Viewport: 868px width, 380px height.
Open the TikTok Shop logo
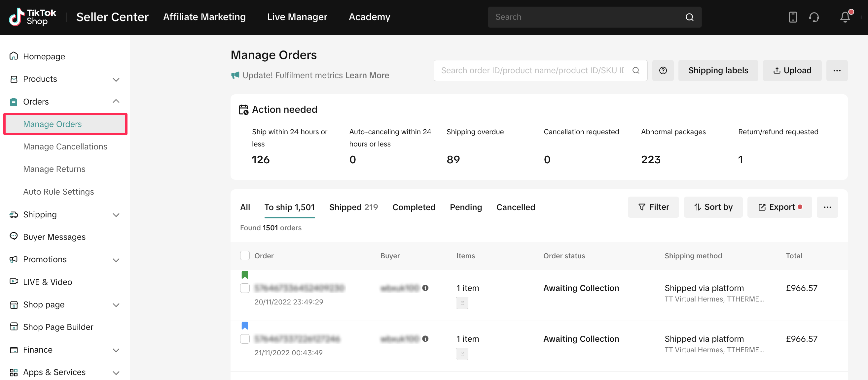[32, 17]
